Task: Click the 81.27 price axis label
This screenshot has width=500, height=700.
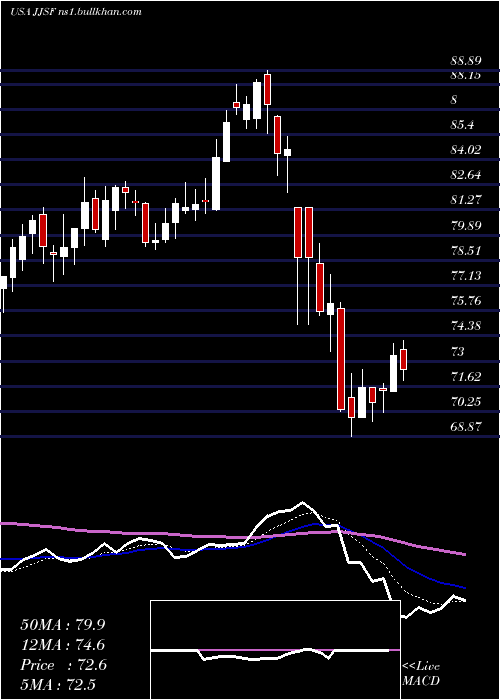Action: coord(465,200)
